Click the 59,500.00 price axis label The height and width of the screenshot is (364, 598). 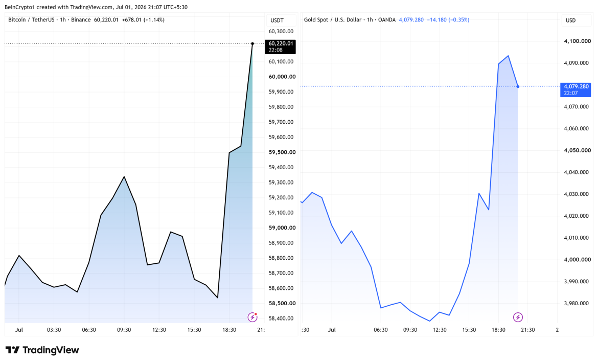282,152
